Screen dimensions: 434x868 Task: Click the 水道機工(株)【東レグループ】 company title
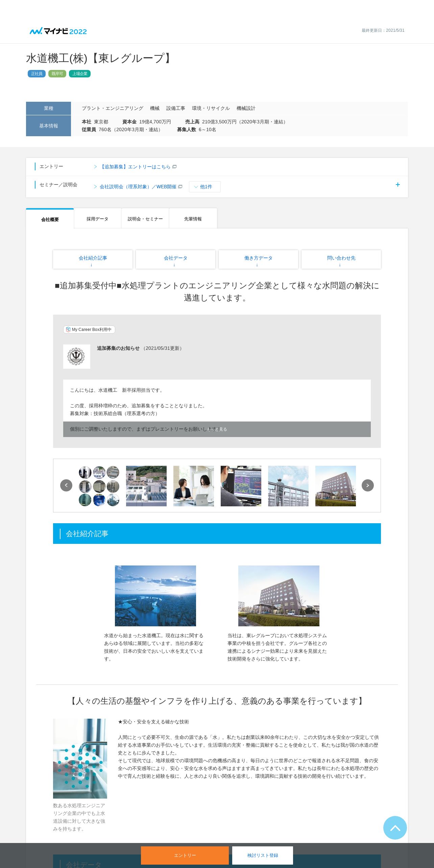[x=100, y=58]
